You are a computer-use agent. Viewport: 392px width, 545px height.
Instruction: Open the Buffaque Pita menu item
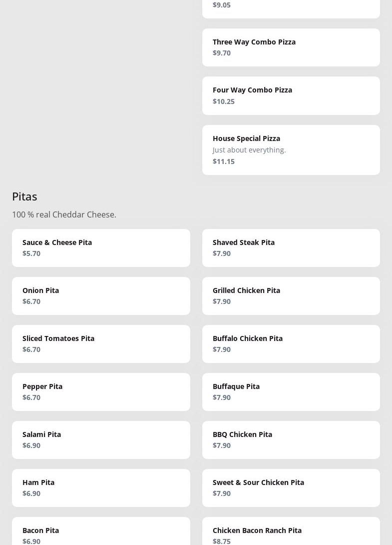(291, 391)
